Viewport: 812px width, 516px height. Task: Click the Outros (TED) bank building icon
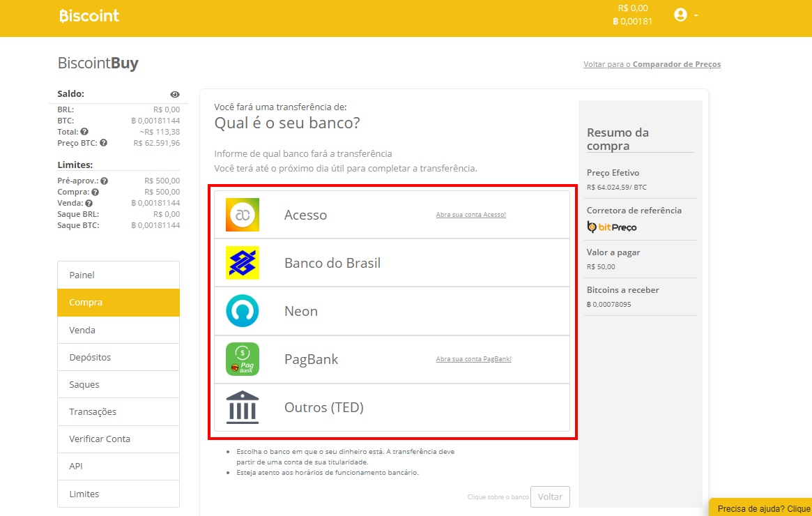243,407
